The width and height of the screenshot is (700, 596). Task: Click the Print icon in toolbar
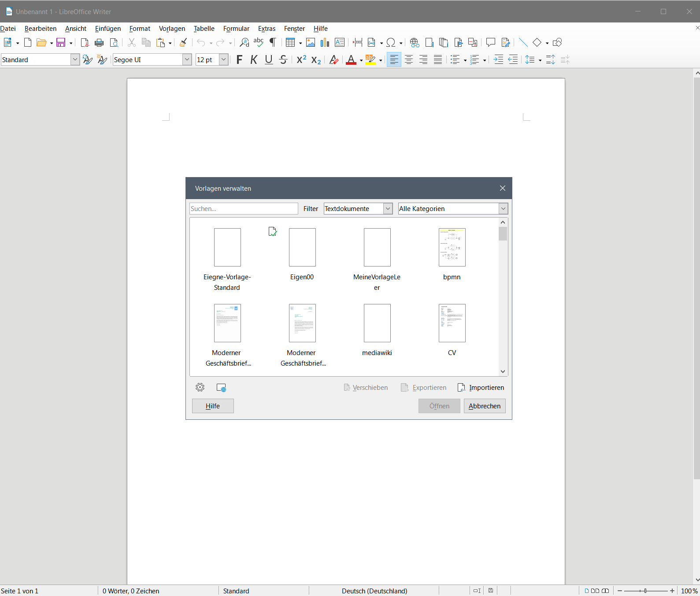[99, 43]
